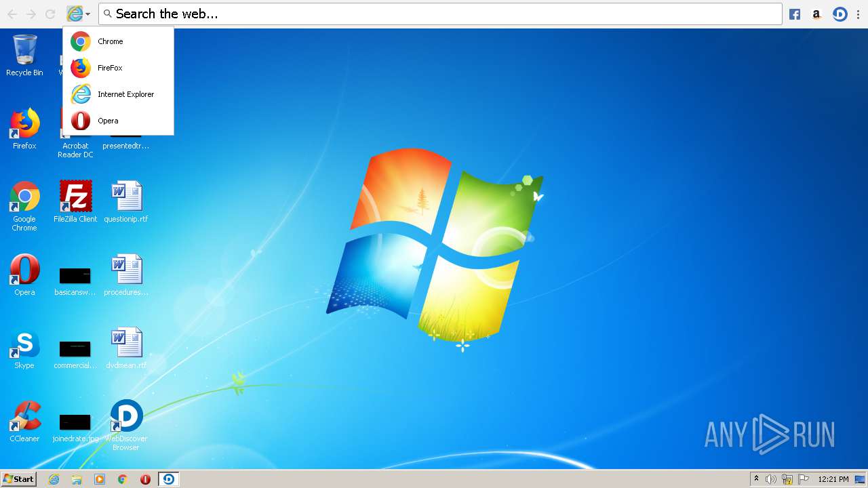
Task: Open the Amazon shortcut icon
Action: [816, 14]
